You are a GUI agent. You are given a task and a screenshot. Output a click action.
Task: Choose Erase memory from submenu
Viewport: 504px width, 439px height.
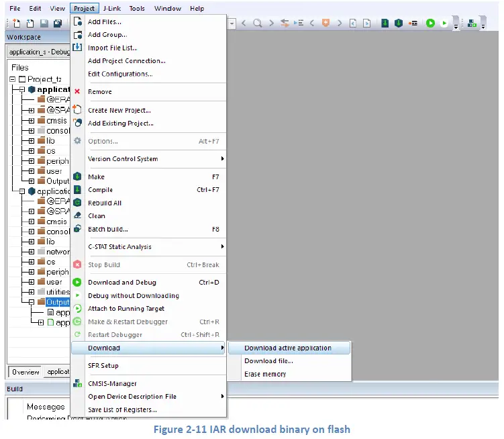click(x=265, y=374)
